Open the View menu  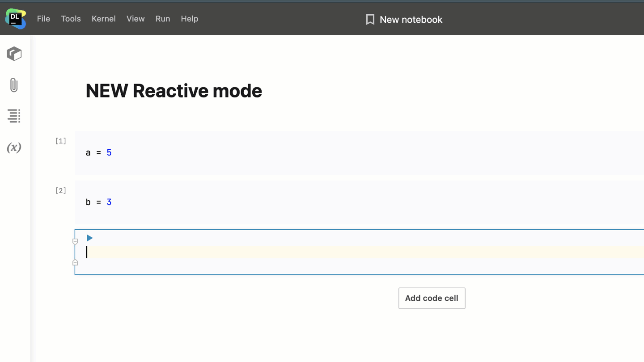click(136, 19)
